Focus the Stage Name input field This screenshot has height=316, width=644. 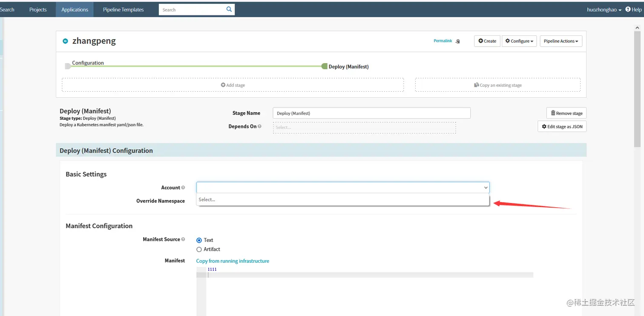(x=372, y=113)
